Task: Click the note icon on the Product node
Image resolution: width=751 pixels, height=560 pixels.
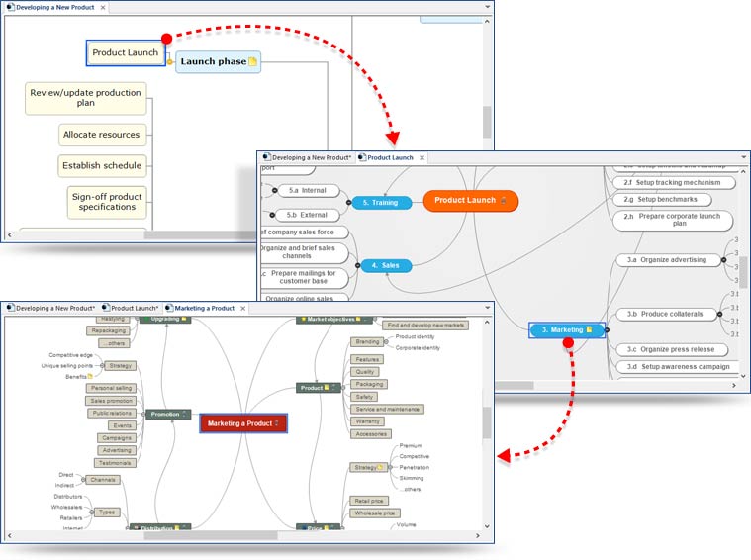Action: pos(327,388)
